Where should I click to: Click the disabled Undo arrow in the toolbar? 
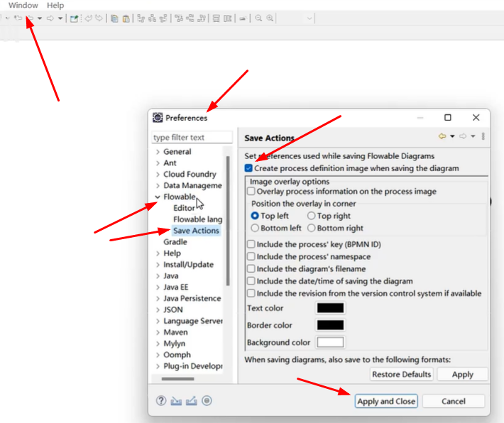[89, 18]
